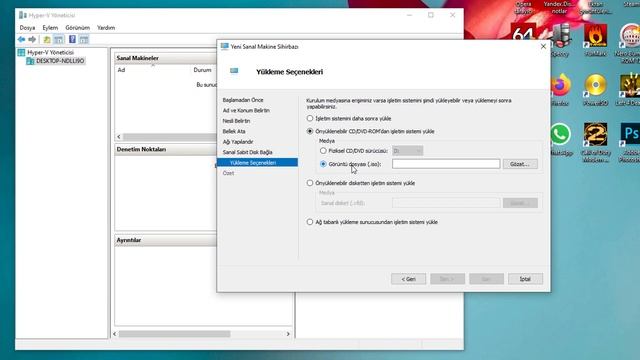Click left arrow of bottom horizontal scrollbar

tap(115, 334)
